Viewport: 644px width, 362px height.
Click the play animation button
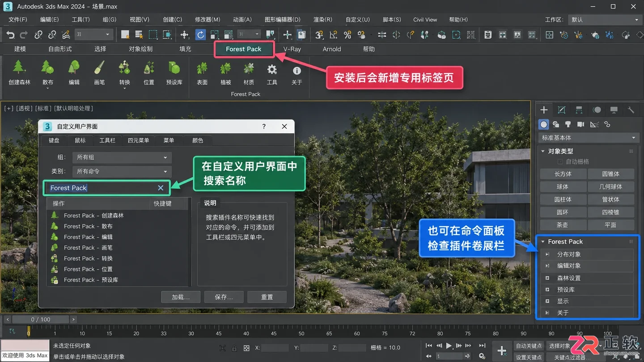pyautogui.click(x=449, y=345)
